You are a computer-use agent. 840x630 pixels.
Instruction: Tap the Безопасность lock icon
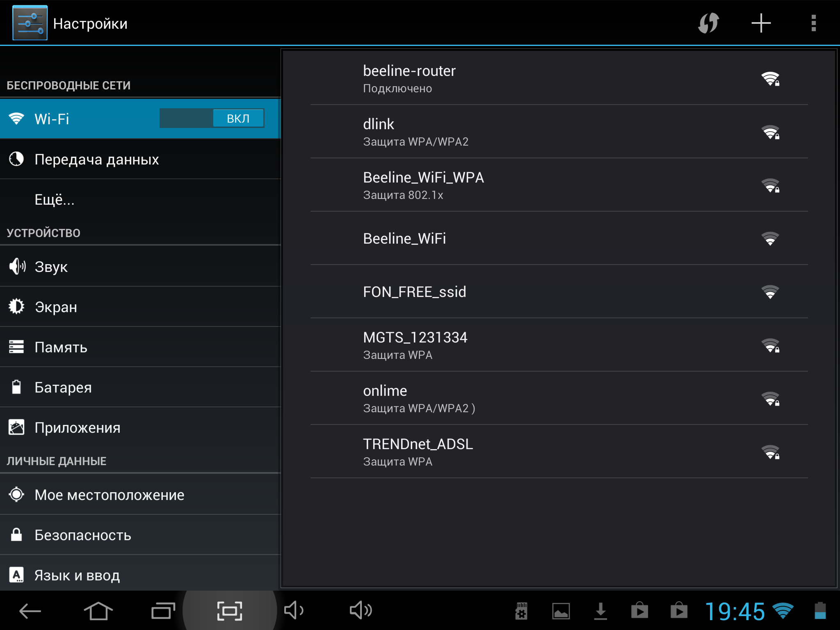tap(16, 534)
